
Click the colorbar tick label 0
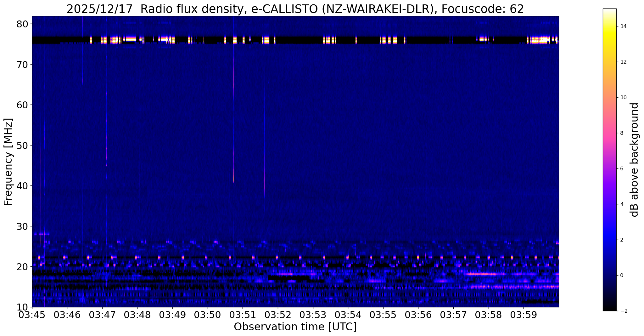(621, 276)
